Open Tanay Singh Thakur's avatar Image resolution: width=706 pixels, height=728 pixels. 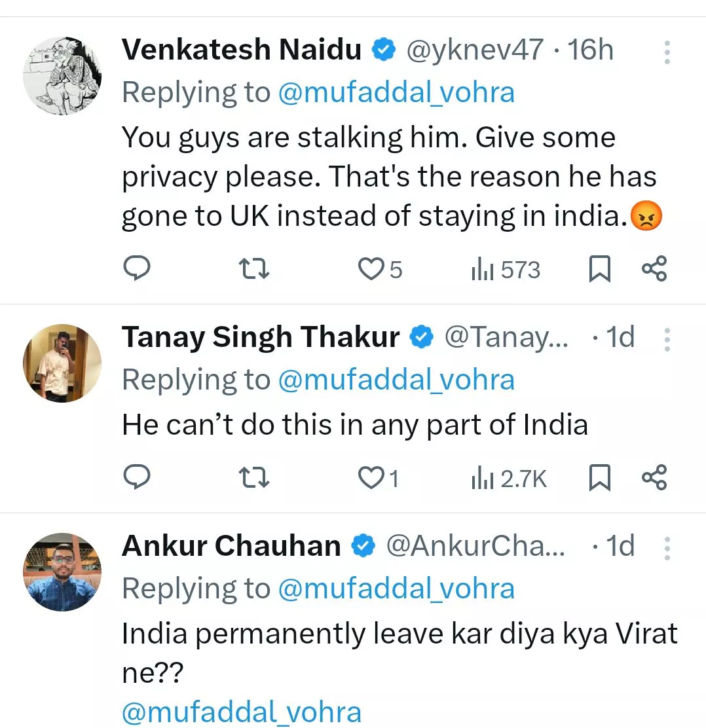62,363
